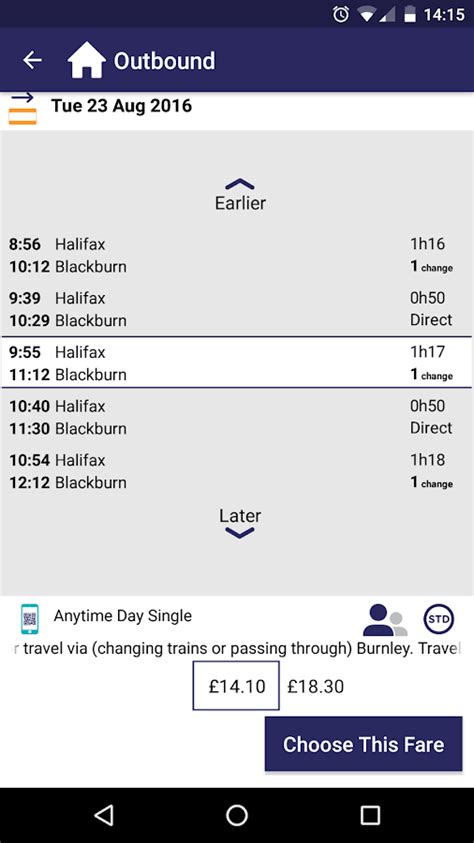Open recent apps square button
The height and width of the screenshot is (843, 474).
click(370, 815)
